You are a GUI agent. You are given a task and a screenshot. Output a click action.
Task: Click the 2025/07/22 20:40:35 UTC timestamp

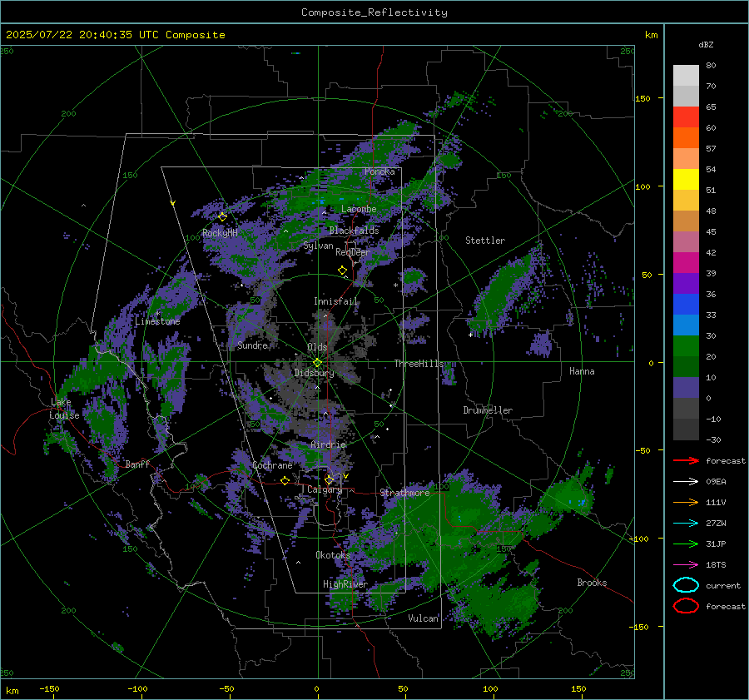115,35
